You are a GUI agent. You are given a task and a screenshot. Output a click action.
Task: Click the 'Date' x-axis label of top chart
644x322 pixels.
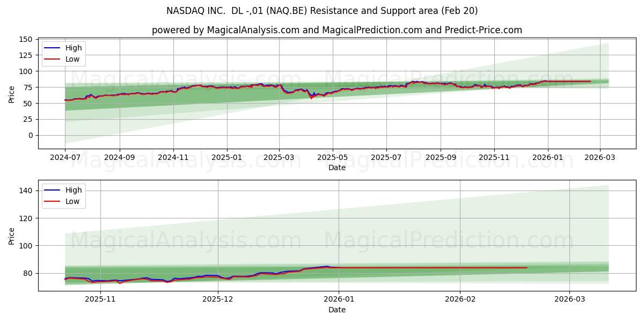coord(337,168)
